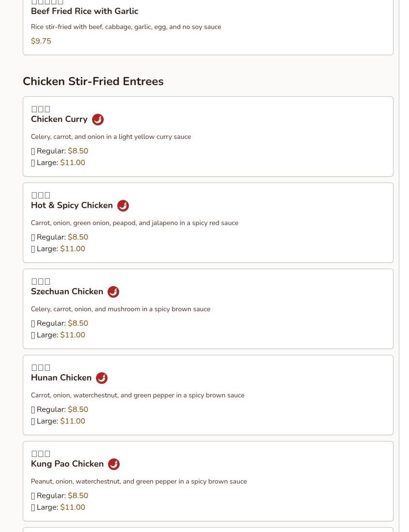Choose the Regular $8.50 price for Chicken Curry
The width and height of the screenshot is (409, 532).
coord(78,151)
